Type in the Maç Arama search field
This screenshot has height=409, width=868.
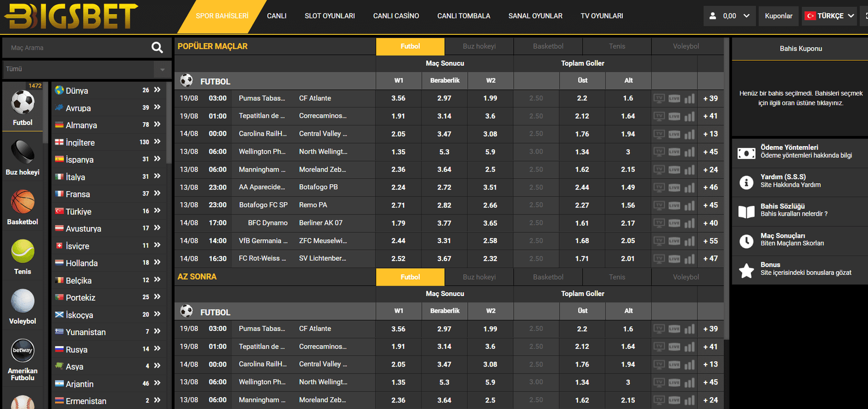coord(76,48)
